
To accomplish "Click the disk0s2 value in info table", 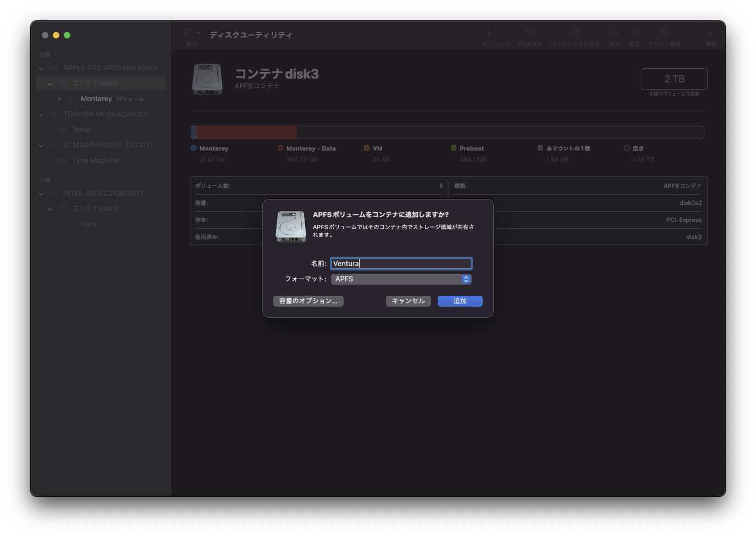I will click(x=691, y=203).
